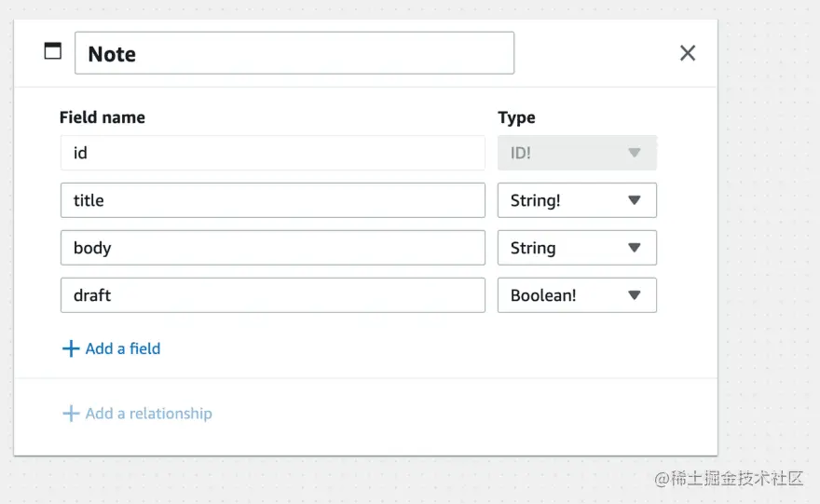
Task: Click the gray arrow in the ID! type box
Action: pos(635,153)
